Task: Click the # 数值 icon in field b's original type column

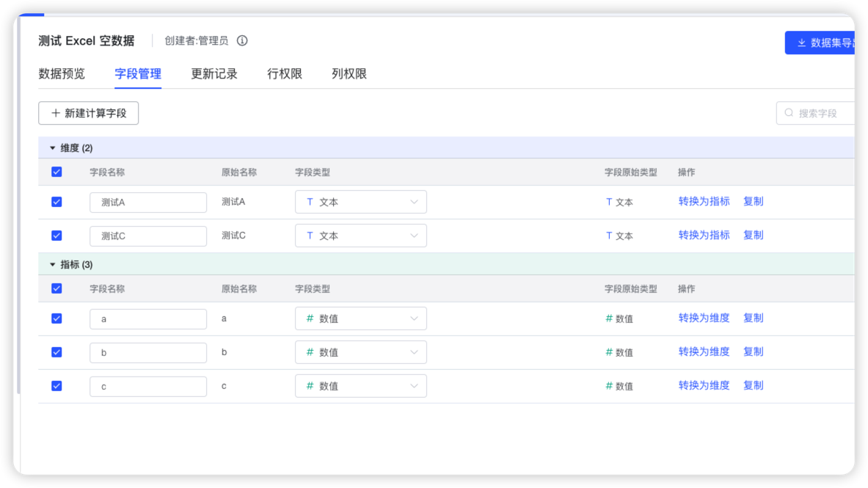Action: [x=610, y=352]
